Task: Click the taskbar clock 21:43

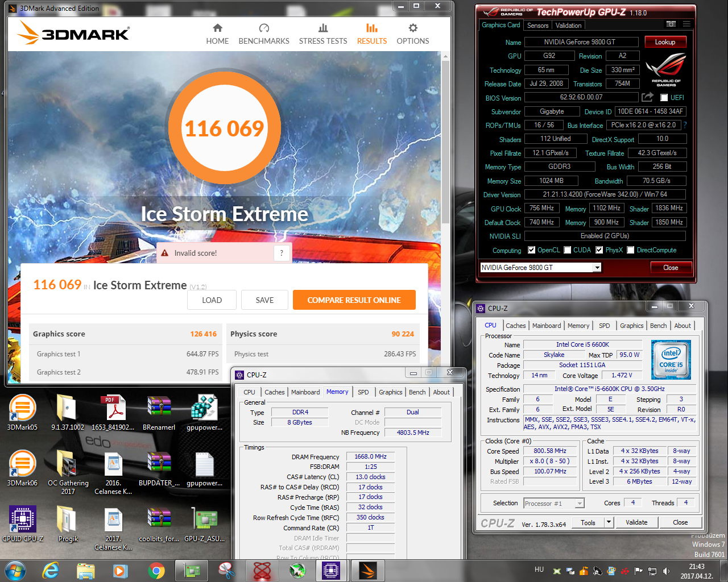Action: [x=697, y=567]
